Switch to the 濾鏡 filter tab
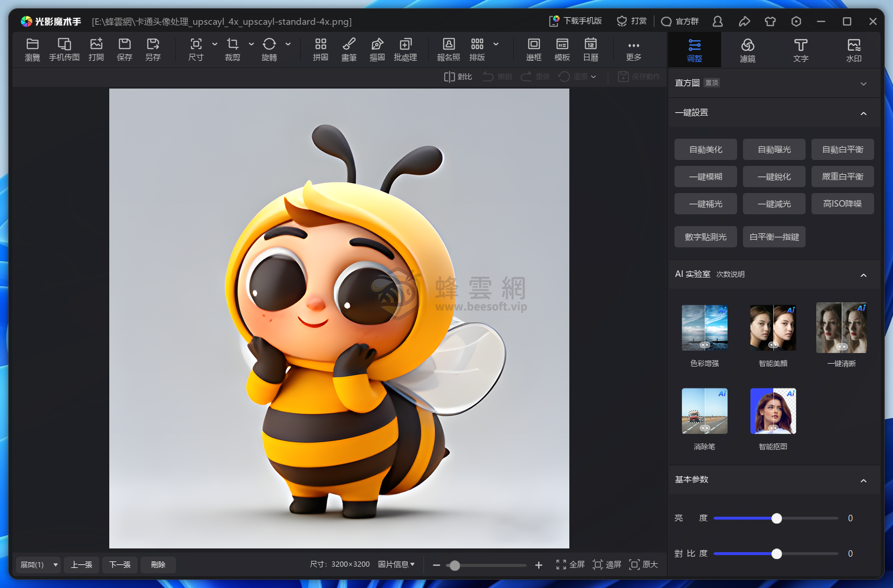The image size is (893, 588). pyautogui.click(x=748, y=50)
